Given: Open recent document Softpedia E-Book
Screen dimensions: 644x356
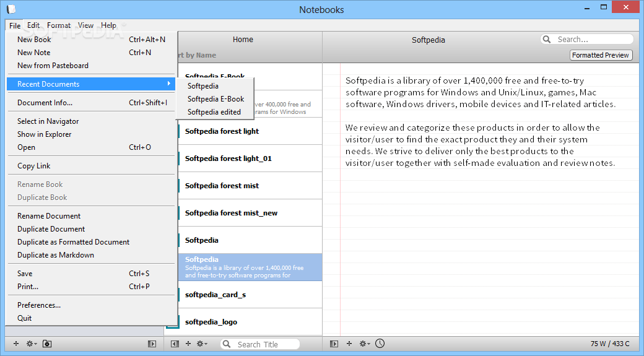Looking at the screenshot, I should point(215,99).
